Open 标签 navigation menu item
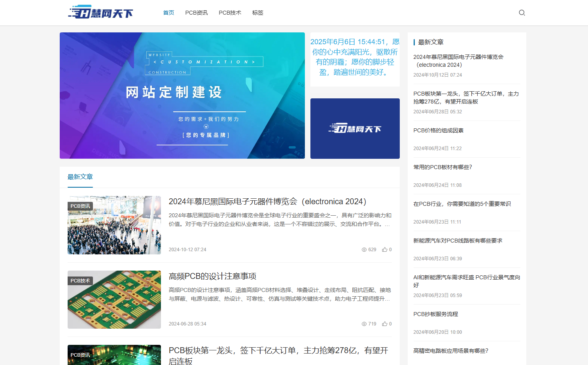 pyautogui.click(x=258, y=13)
